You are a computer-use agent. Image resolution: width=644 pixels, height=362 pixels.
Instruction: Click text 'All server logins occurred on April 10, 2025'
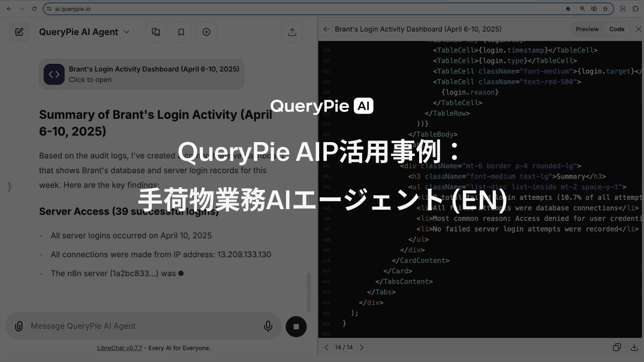click(x=131, y=235)
